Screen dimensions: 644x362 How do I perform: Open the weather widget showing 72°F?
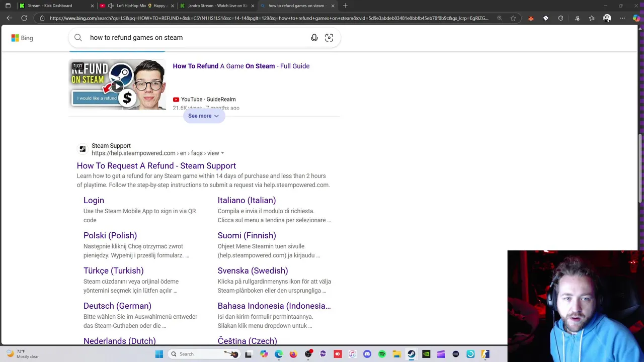coord(23,354)
